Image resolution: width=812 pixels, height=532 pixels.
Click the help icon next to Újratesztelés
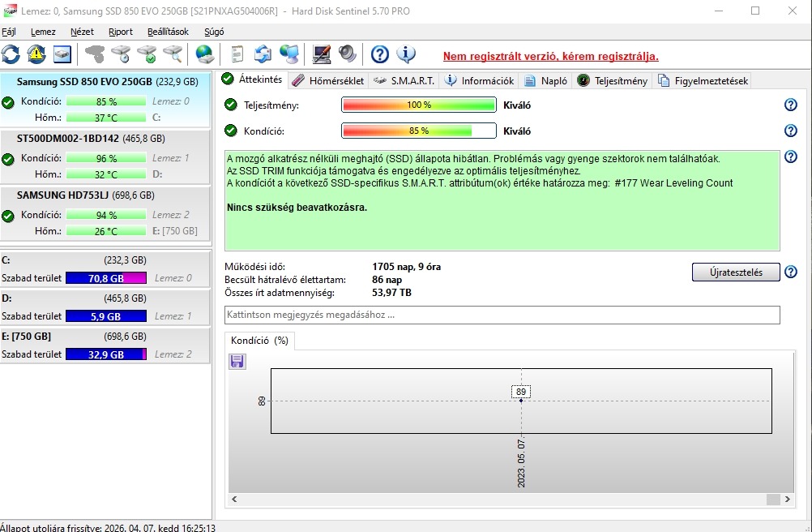coord(790,272)
